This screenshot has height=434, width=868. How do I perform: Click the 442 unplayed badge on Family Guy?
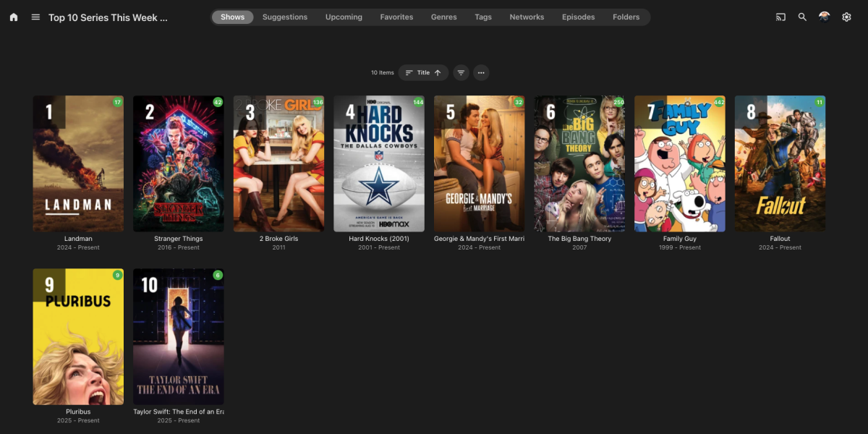[x=718, y=102]
